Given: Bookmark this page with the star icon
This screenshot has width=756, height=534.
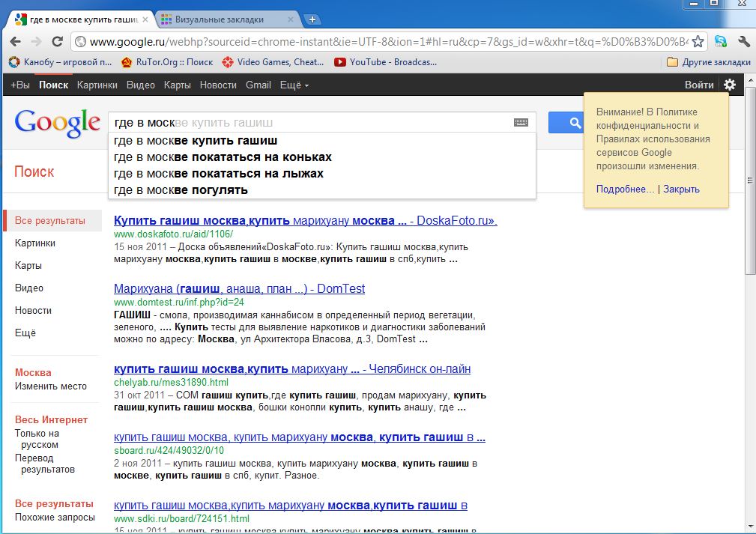Looking at the screenshot, I should point(698,42).
